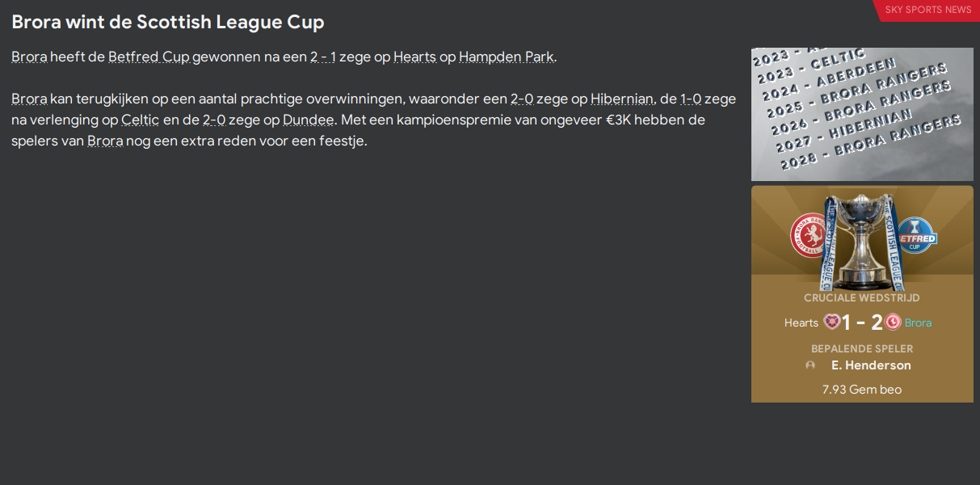Click the Sky Sports News badge
The height and width of the screenshot is (485, 980).
click(x=927, y=10)
